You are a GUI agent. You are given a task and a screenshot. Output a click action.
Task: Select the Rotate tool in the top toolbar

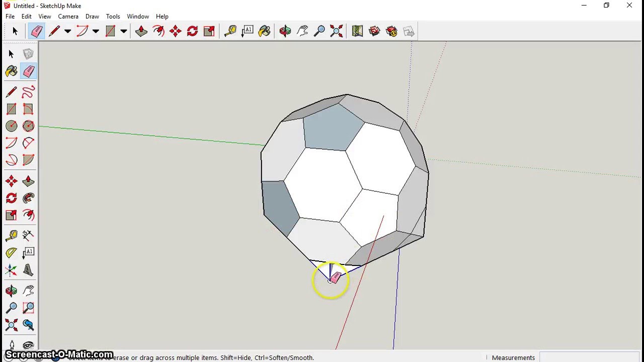coord(192,31)
